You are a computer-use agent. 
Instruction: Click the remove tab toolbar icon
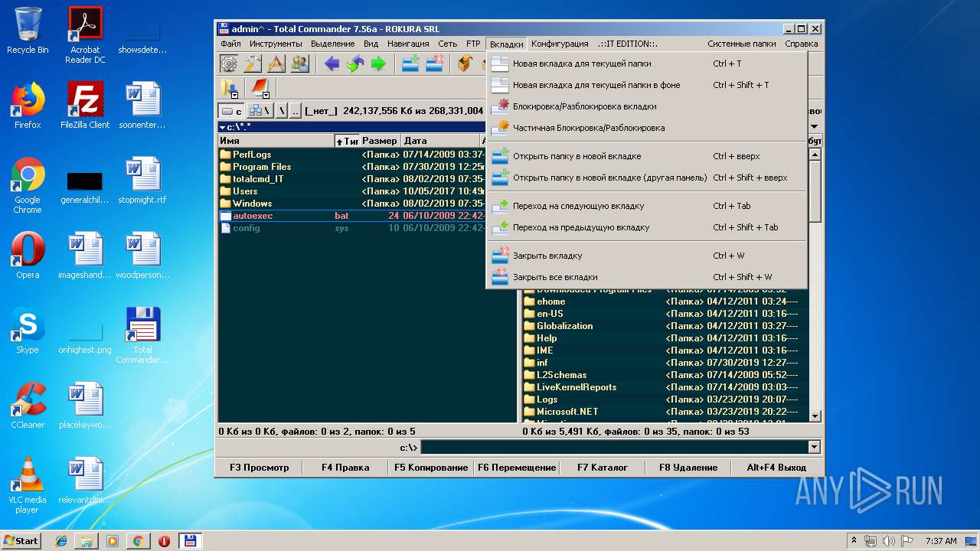[x=435, y=64]
